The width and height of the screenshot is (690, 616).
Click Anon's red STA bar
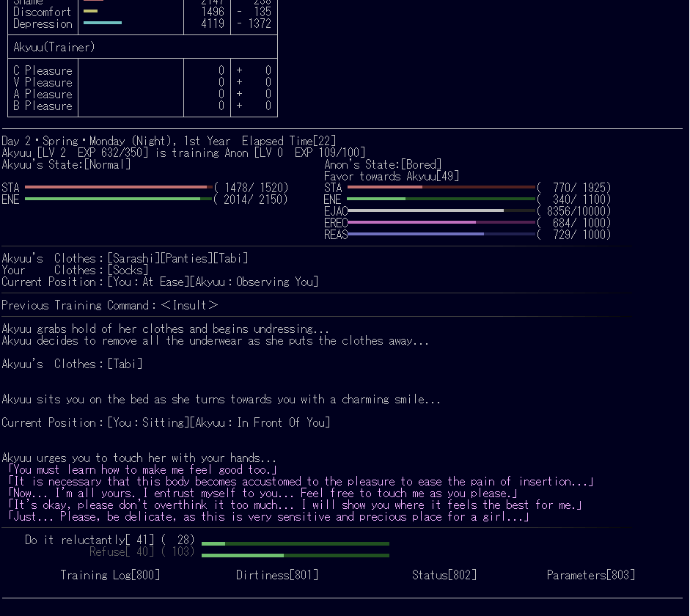pos(441,188)
